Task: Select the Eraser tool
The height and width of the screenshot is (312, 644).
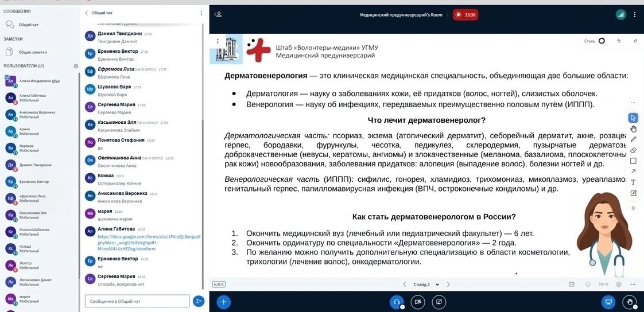Action: tap(633, 150)
